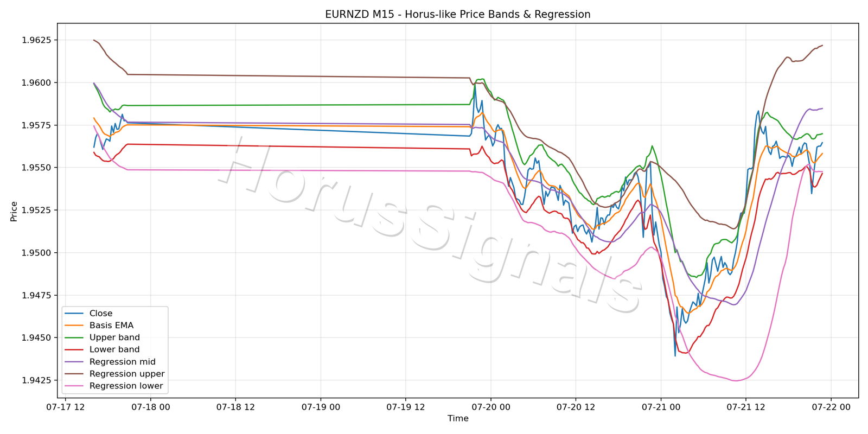Click the x-axis label 'Time'

[458, 418]
